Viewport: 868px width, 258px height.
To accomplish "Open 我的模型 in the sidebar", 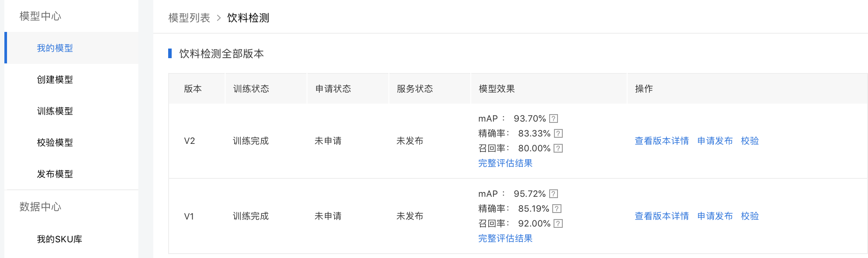I will (x=55, y=48).
